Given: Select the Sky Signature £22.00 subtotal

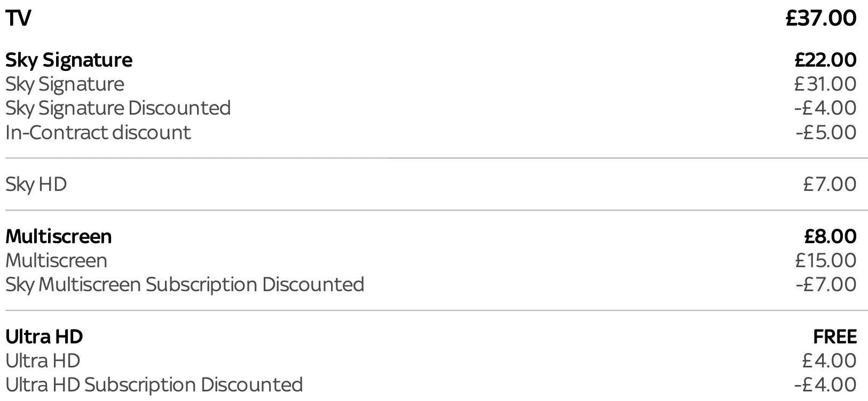Looking at the screenshot, I should tap(825, 60).
